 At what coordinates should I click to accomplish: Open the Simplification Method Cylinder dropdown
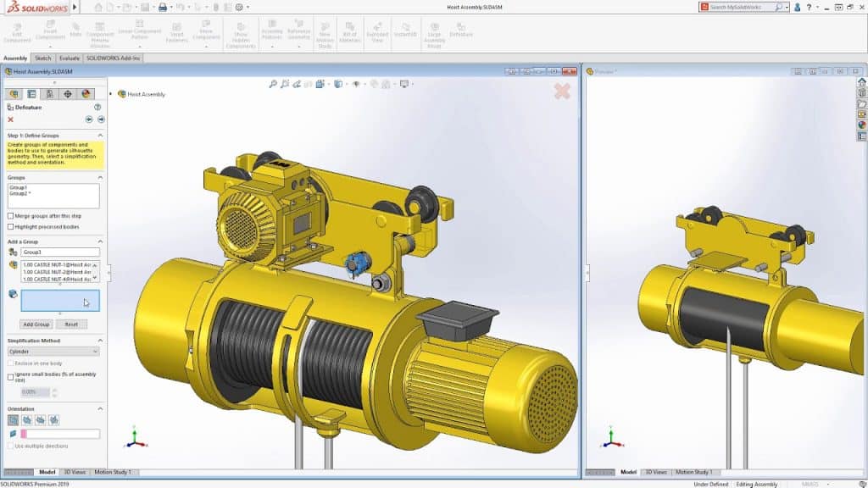(53, 351)
